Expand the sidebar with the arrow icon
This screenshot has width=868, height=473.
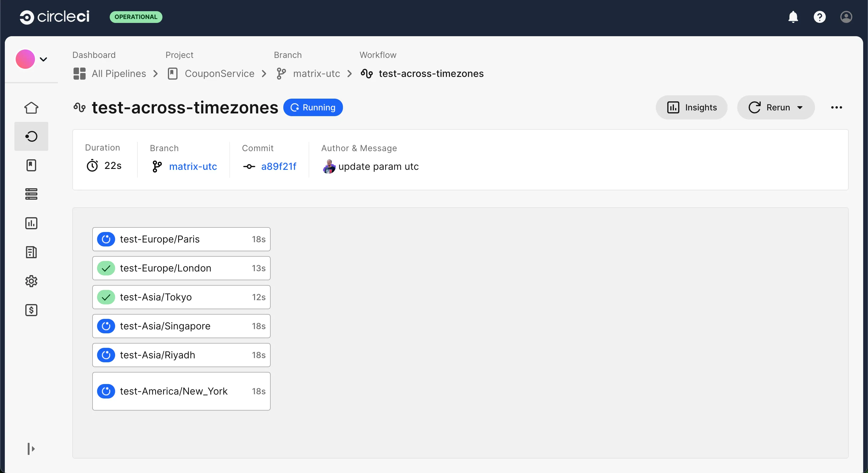[31, 449]
